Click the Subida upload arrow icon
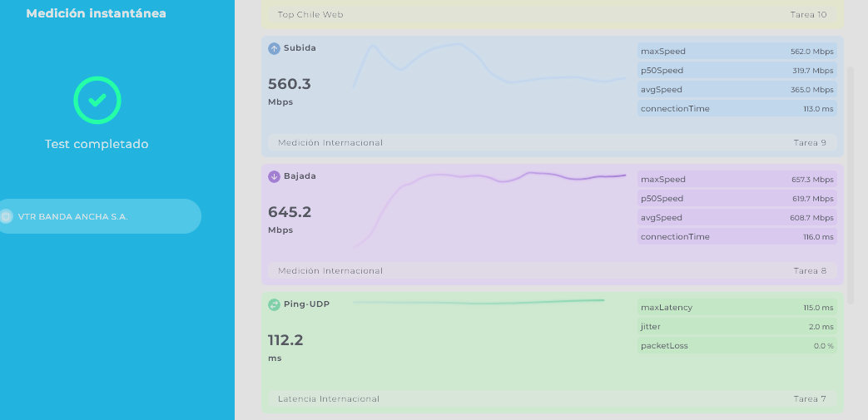 (x=274, y=48)
